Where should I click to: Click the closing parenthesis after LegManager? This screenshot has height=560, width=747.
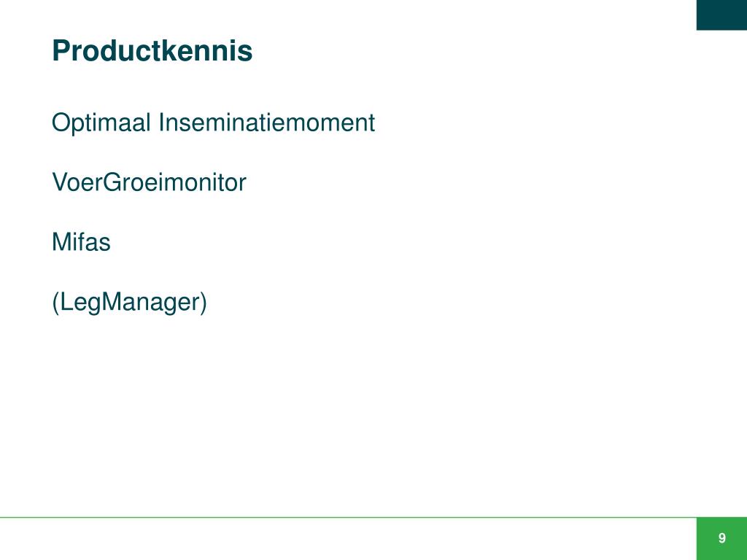[x=203, y=303]
